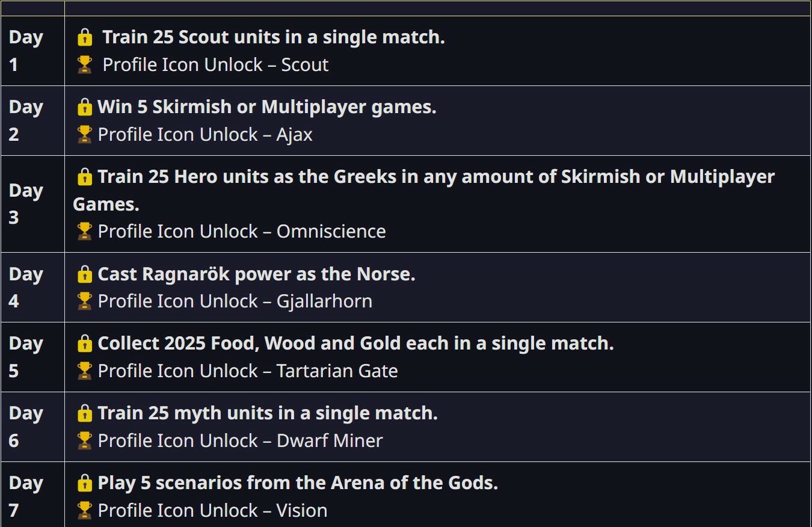Select the Day 1 row label
The width and height of the screenshot is (812, 527).
pos(26,51)
